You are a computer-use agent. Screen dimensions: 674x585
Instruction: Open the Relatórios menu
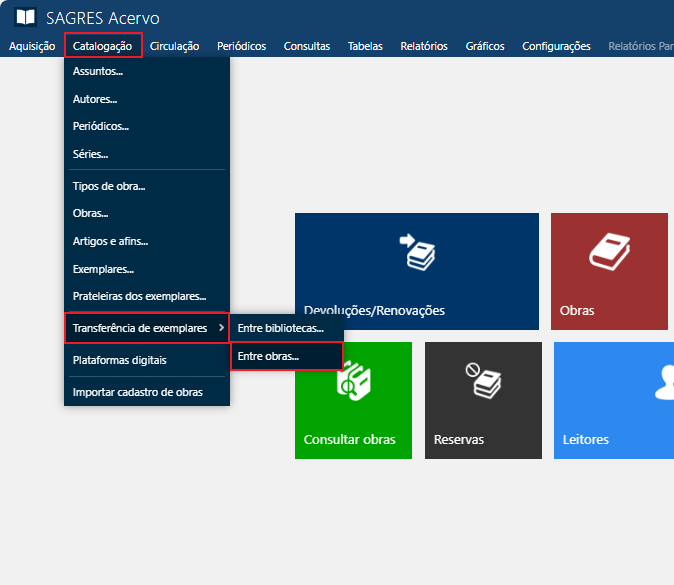tap(424, 46)
